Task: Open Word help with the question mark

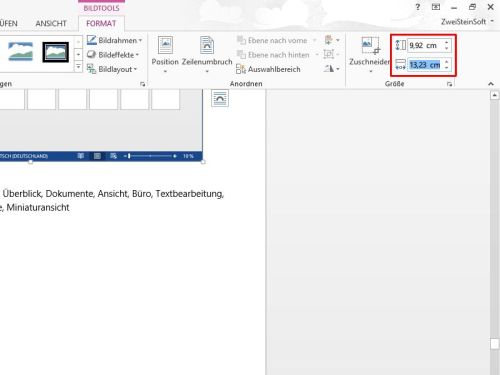Action: point(418,7)
